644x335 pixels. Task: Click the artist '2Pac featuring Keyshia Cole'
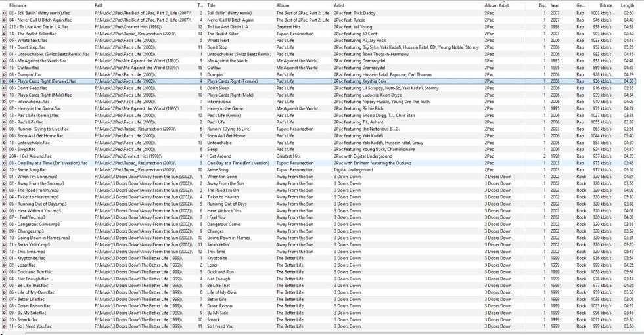click(360, 81)
